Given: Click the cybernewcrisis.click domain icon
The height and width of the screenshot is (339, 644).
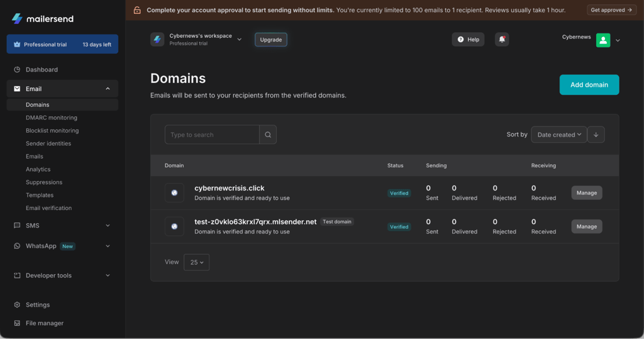Looking at the screenshot, I should 175,192.
